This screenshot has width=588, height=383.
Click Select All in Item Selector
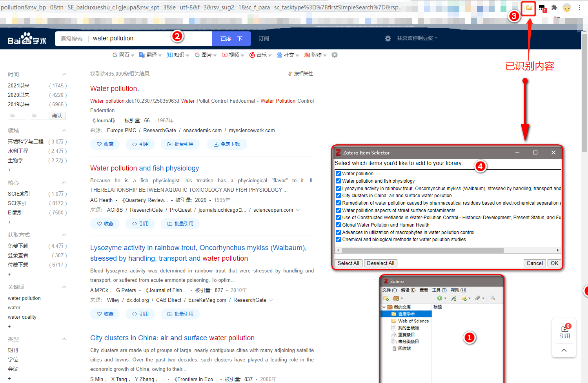click(348, 263)
